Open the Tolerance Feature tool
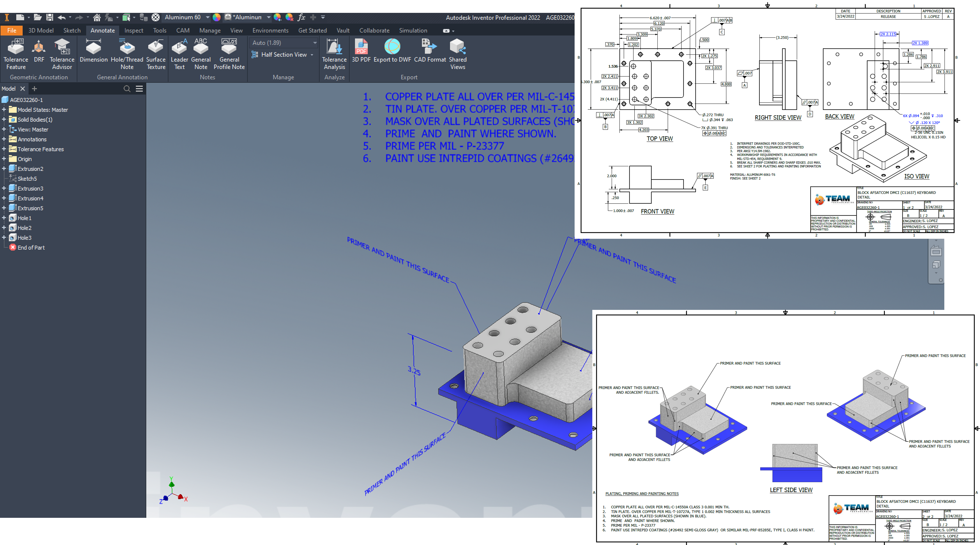 (16, 54)
